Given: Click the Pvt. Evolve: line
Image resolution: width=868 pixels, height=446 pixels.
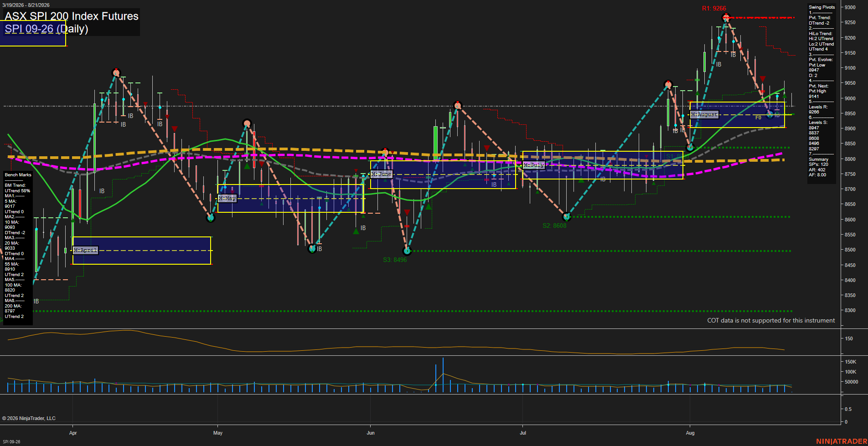Looking at the screenshot, I should (821, 60).
